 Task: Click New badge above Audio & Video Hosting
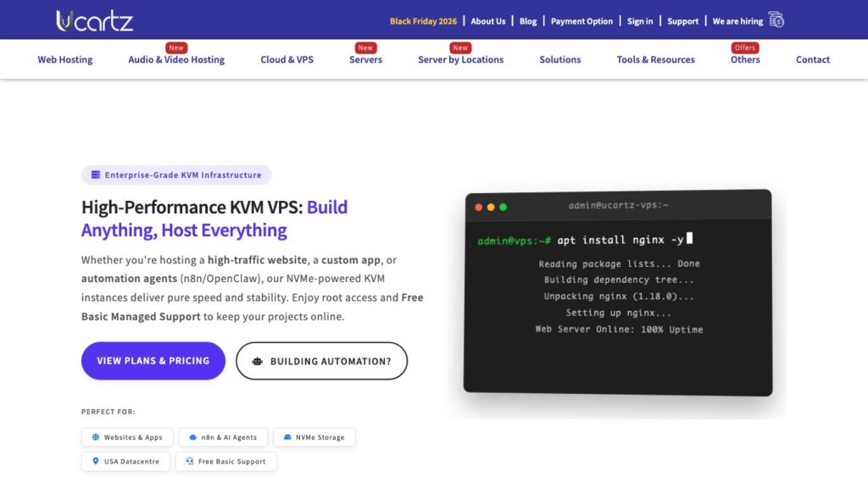pyautogui.click(x=176, y=47)
